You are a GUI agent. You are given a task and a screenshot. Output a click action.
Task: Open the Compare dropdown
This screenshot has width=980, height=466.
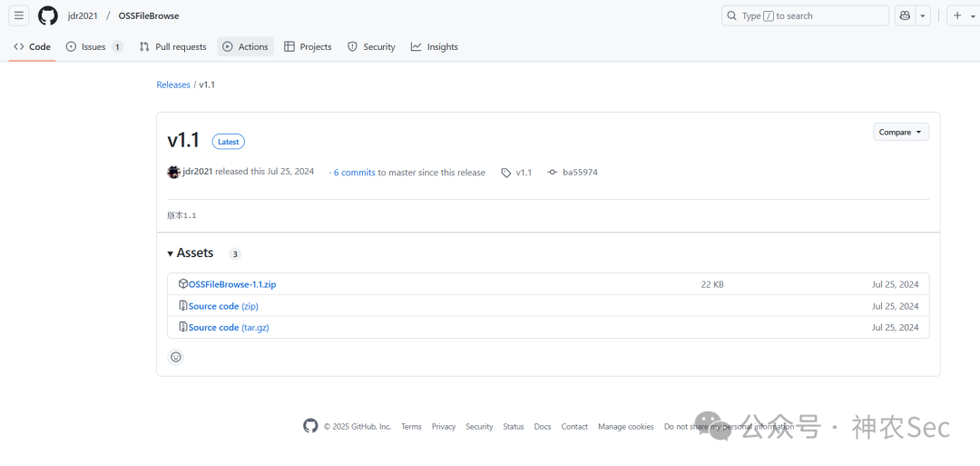901,132
